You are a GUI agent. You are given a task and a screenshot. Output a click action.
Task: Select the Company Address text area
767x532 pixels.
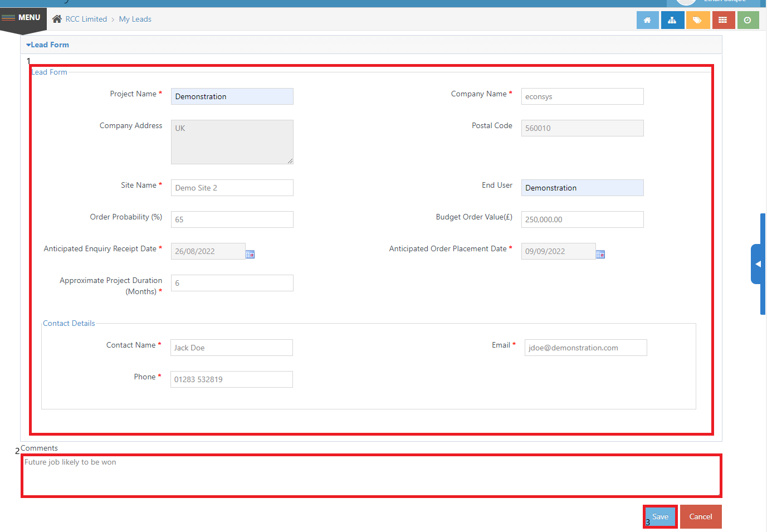tap(232, 142)
